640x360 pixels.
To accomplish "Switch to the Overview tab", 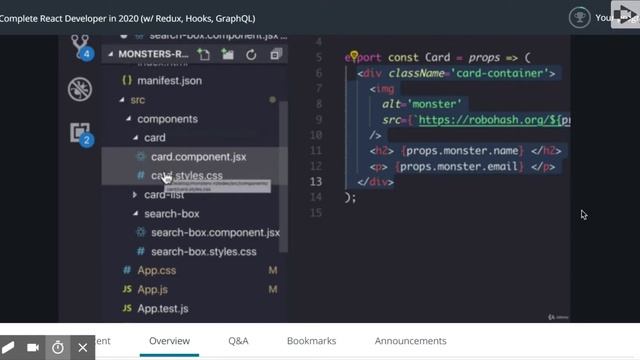I will (x=169, y=341).
